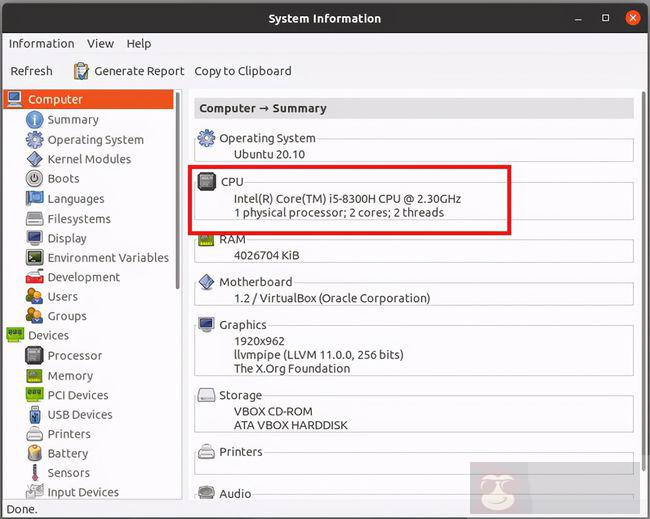
Task: Click the Battery icon in sidebar
Action: pyautogui.click(x=35, y=453)
